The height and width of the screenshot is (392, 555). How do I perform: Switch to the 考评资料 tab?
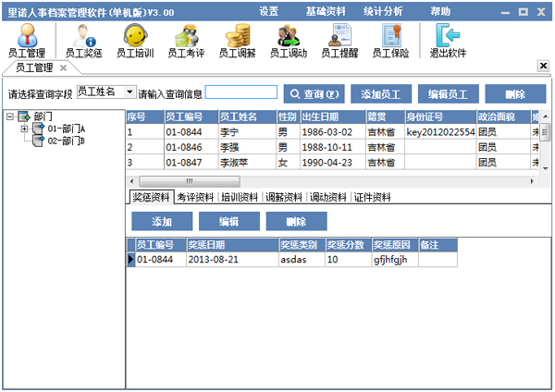[x=196, y=197]
